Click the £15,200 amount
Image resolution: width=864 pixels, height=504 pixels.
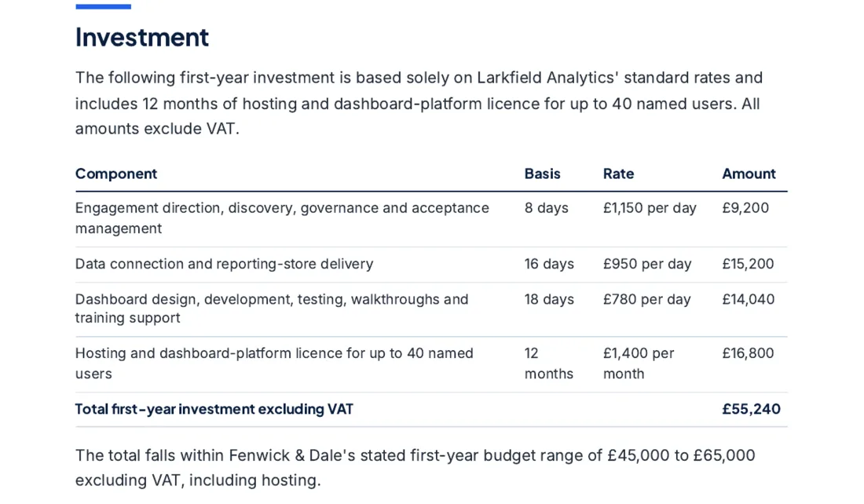pyautogui.click(x=748, y=264)
